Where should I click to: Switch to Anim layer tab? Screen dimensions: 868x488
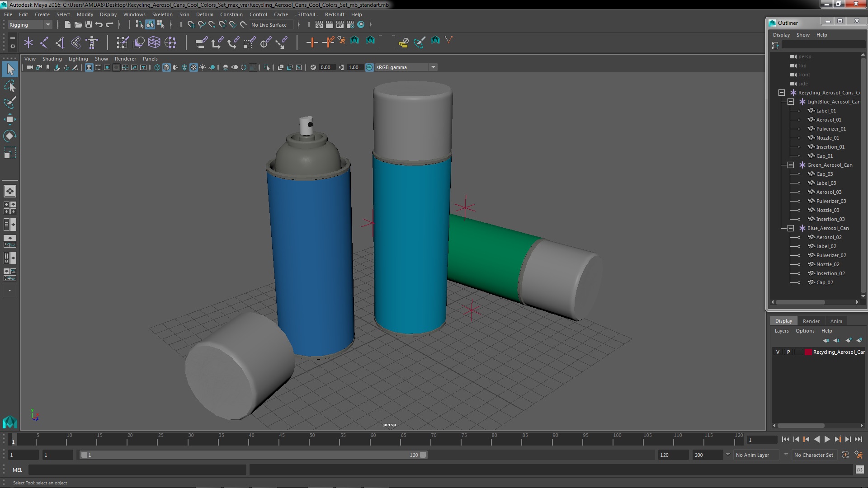click(x=836, y=321)
